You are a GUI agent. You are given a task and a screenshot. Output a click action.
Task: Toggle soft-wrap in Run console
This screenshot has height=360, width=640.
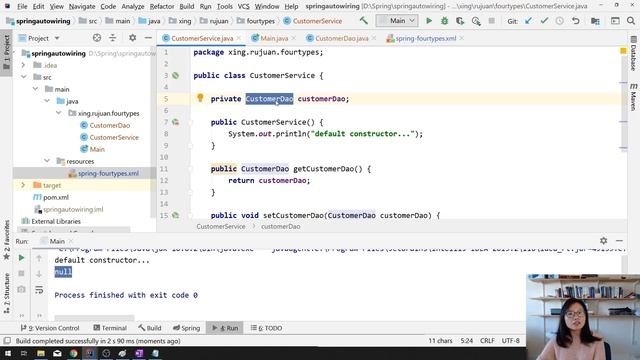[x=39, y=290]
